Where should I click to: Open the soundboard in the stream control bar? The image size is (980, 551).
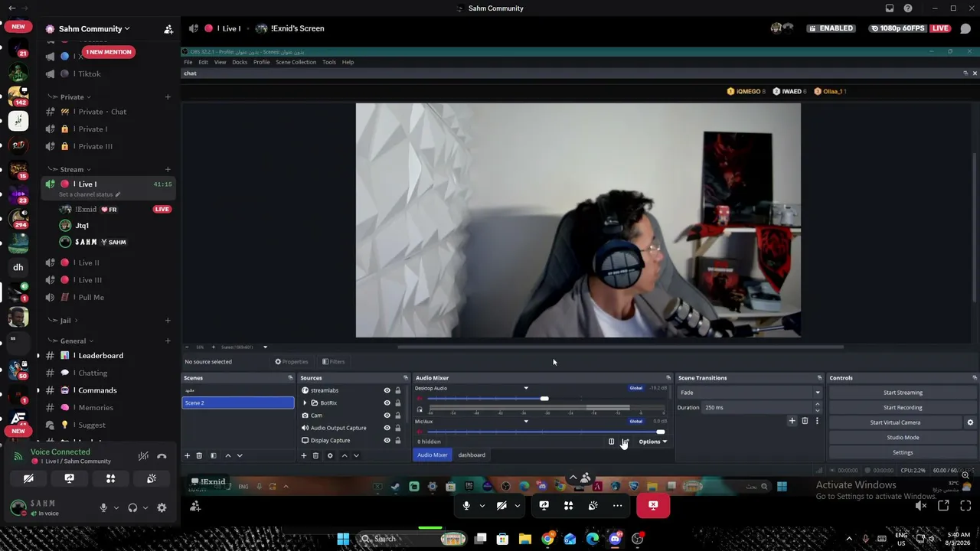click(x=593, y=505)
